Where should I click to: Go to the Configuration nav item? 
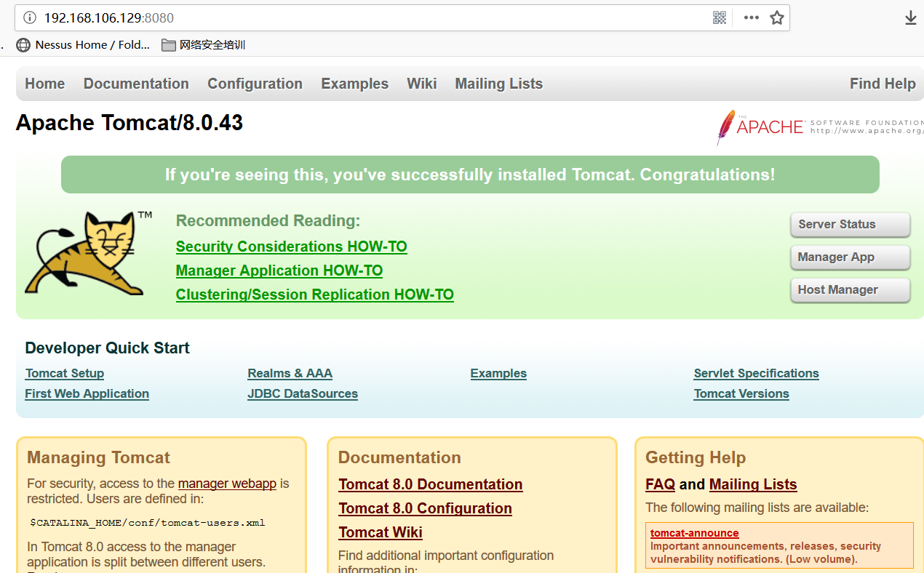pyautogui.click(x=255, y=84)
